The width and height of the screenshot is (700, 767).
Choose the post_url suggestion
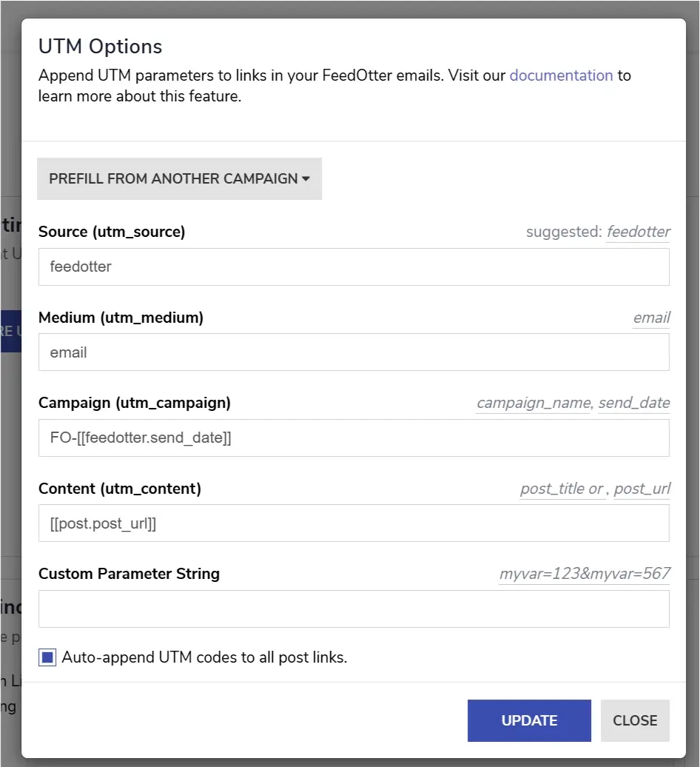pyautogui.click(x=642, y=489)
